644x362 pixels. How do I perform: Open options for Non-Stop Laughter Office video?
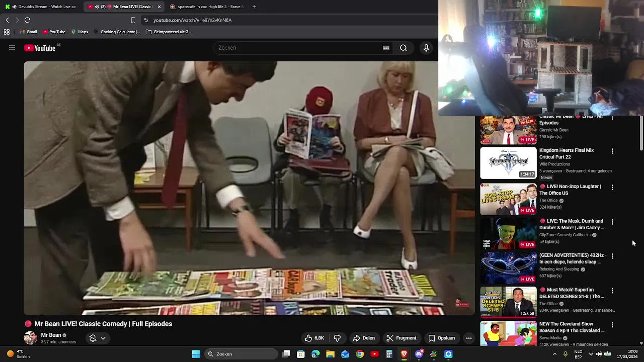pos(612,187)
